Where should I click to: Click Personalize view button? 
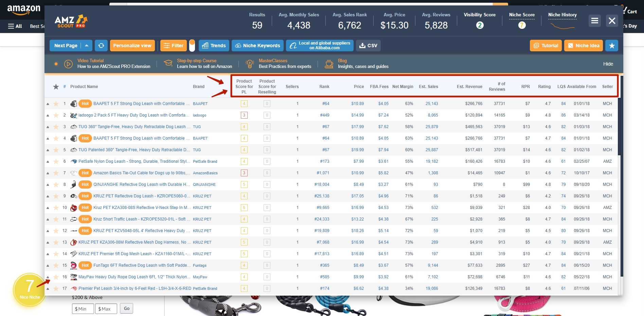132,46
